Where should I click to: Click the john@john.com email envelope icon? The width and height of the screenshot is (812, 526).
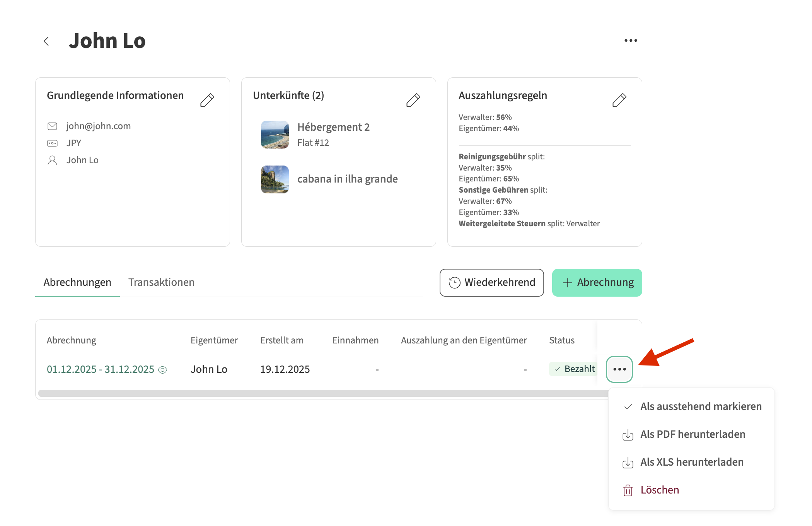pyautogui.click(x=52, y=126)
